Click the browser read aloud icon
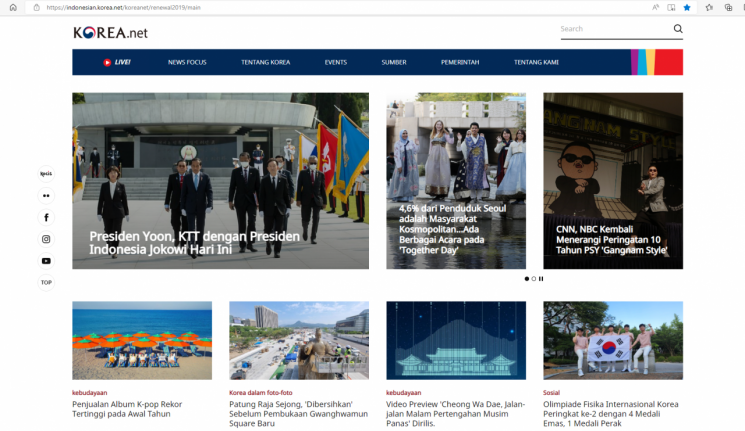745x431 pixels. [655, 7]
